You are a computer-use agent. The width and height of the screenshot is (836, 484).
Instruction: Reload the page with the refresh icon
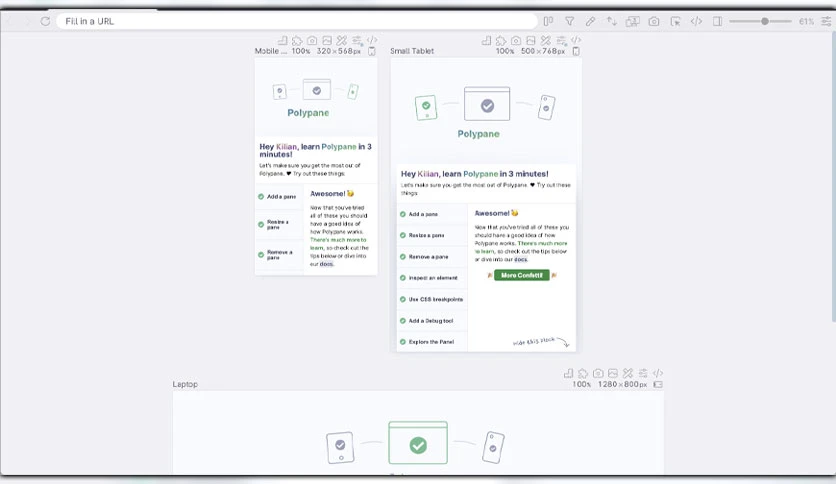click(x=45, y=21)
